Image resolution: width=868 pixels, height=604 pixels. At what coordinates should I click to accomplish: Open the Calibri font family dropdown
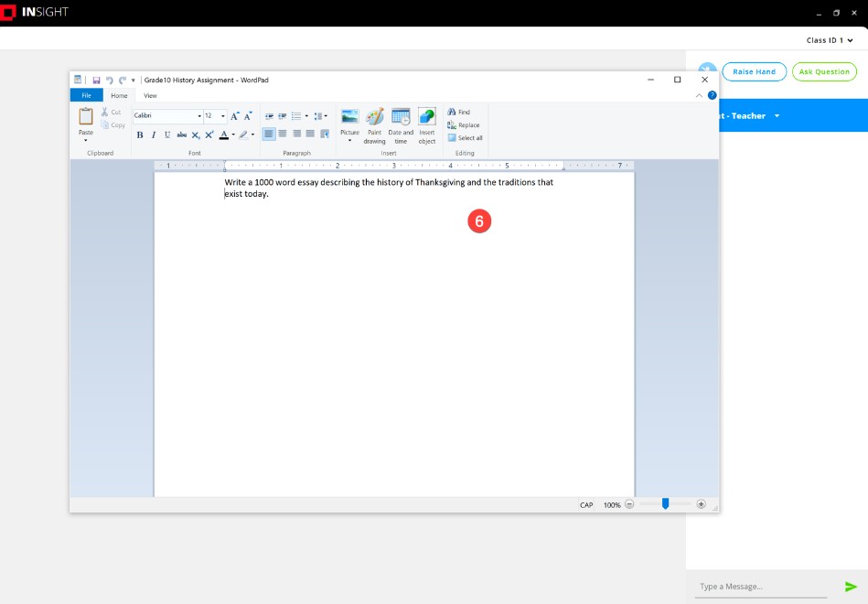199,116
